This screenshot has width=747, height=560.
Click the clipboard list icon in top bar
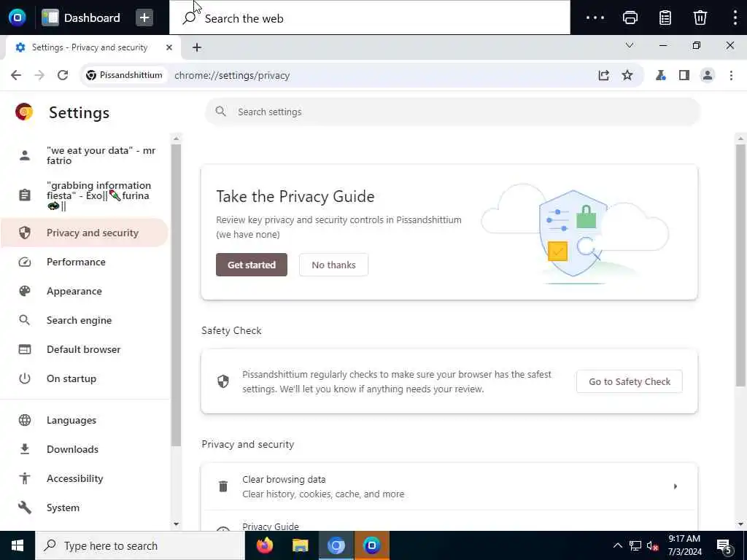point(665,17)
